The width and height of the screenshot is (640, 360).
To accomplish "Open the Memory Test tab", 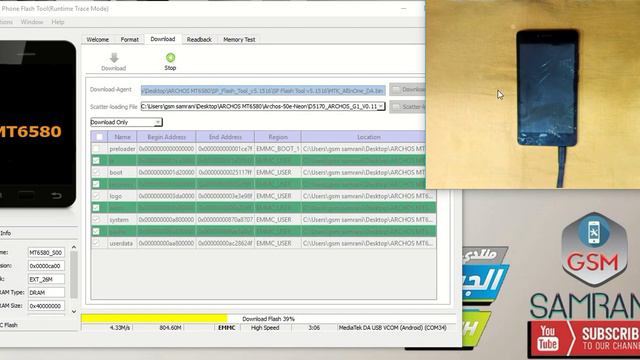I will [239, 40].
